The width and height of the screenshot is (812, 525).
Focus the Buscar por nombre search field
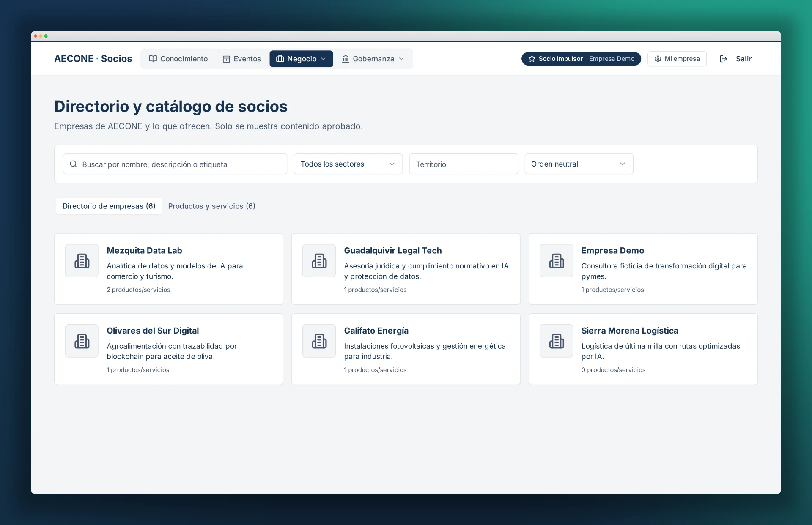pyautogui.click(x=175, y=164)
